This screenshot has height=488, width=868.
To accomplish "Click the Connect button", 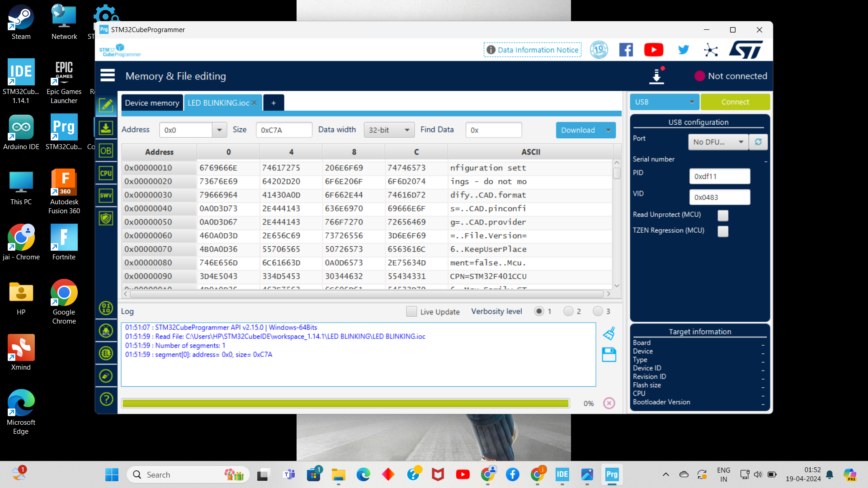I will [735, 102].
